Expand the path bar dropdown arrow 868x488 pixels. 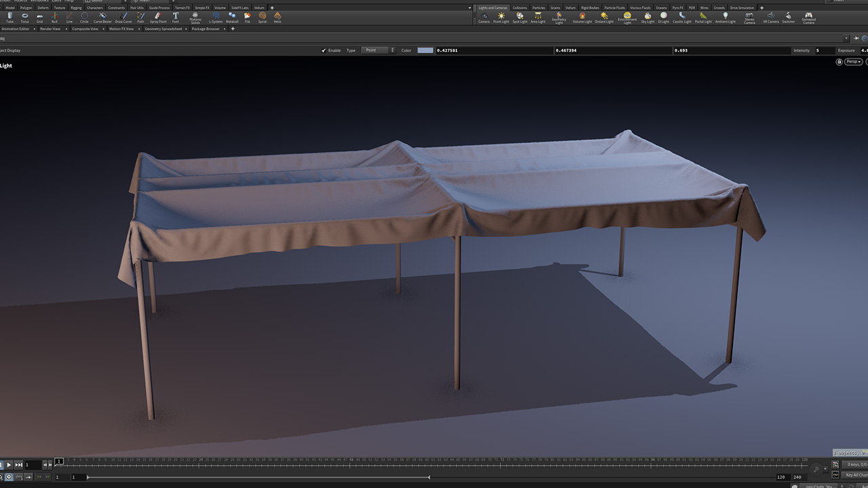[847, 39]
